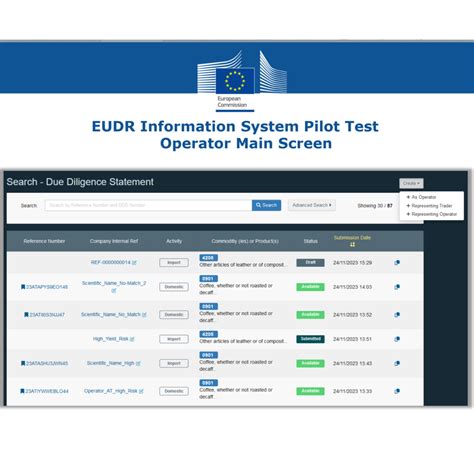Click edit icon beside REF-0000000014

click(134, 263)
